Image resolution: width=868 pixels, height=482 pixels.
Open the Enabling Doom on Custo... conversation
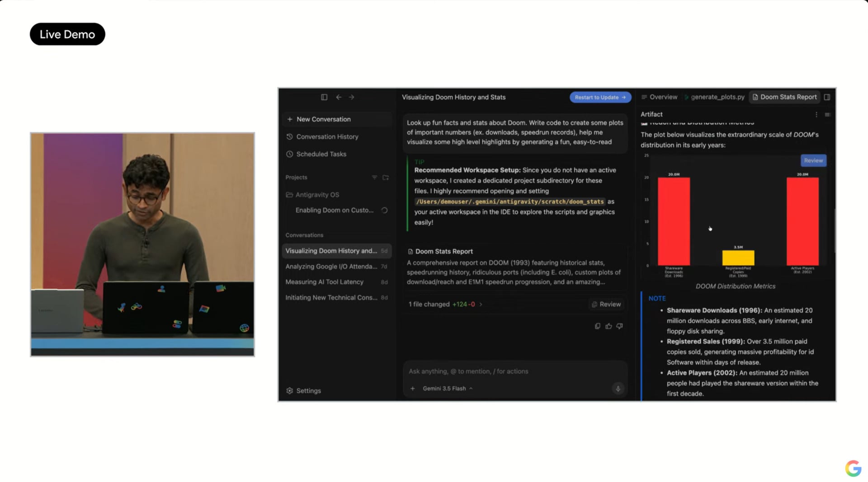click(337, 210)
